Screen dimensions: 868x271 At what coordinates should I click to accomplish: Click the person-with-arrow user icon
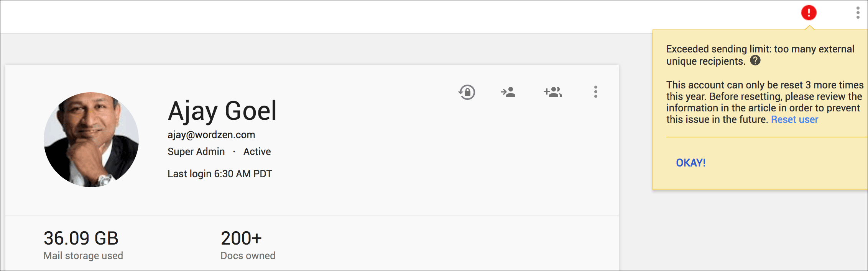click(508, 92)
